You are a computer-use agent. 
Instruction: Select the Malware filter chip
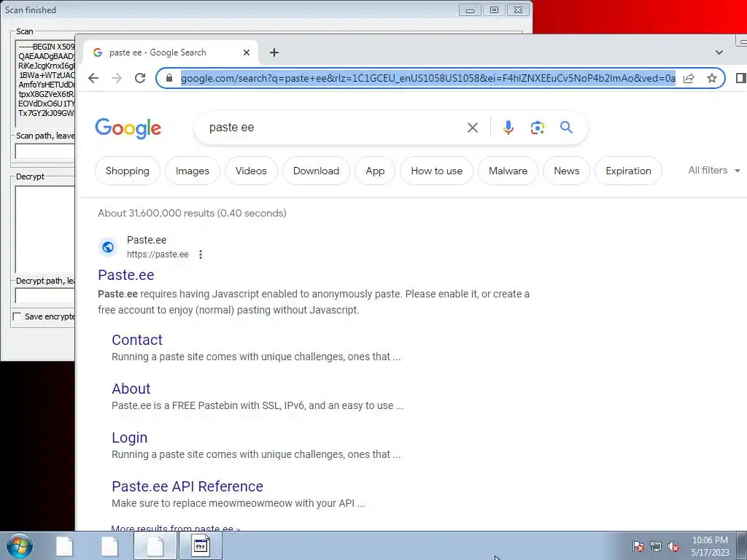508,171
